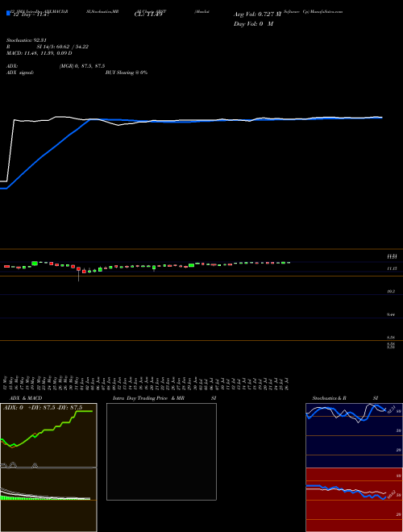Click the 'ADX signal:' label
The image size is (403, 532).
pyautogui.click(x=20, y=73)
